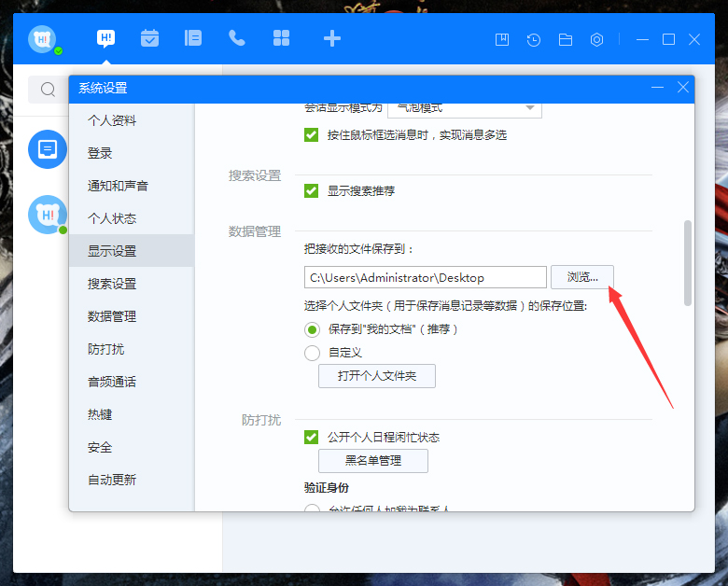The width and height of the screenshot is (728, 586).
Task: Uncheck 公开个人日程闲忙状态 checkbox
Action: click(312, 437)
